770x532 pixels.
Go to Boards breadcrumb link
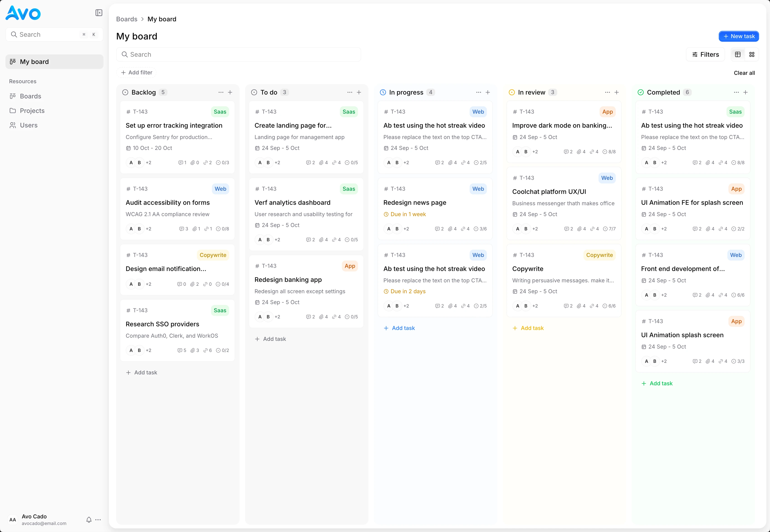click(127, 19)
